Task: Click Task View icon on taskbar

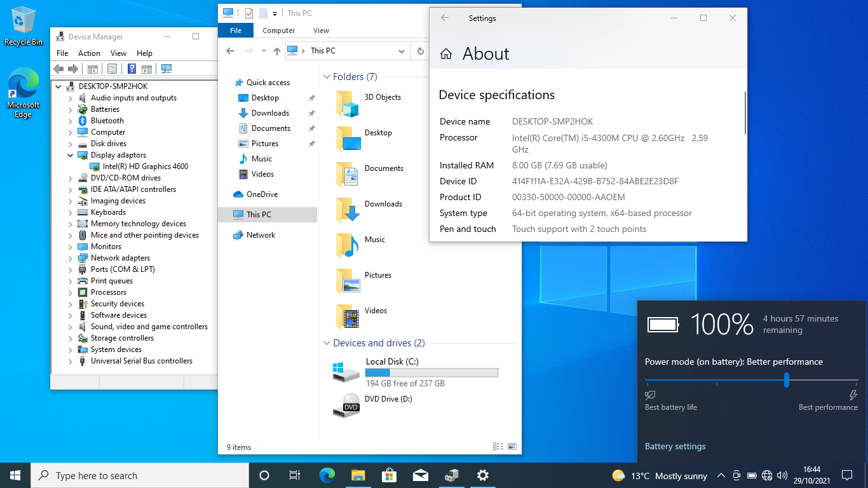Action: click(295, 475)
